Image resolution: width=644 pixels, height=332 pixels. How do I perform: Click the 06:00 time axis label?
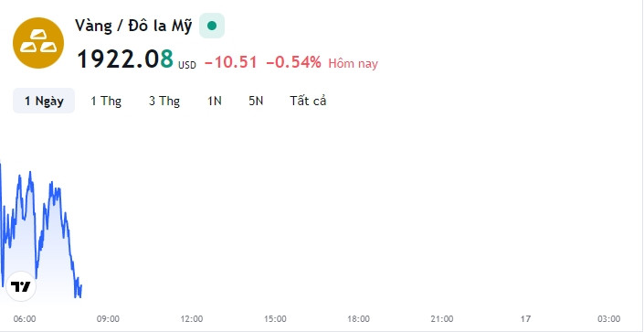pos(25,319)
